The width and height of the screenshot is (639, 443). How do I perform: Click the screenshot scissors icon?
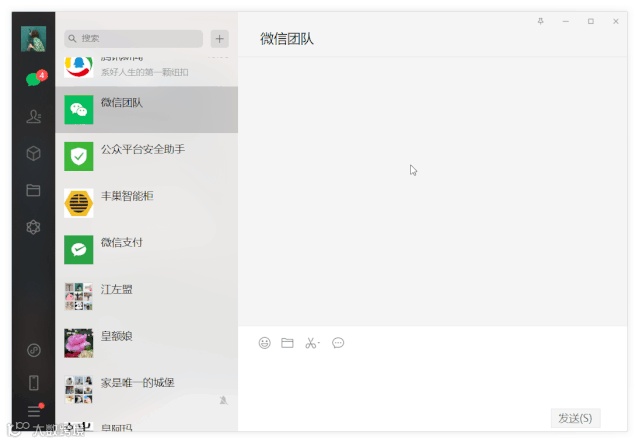[312, 343]
